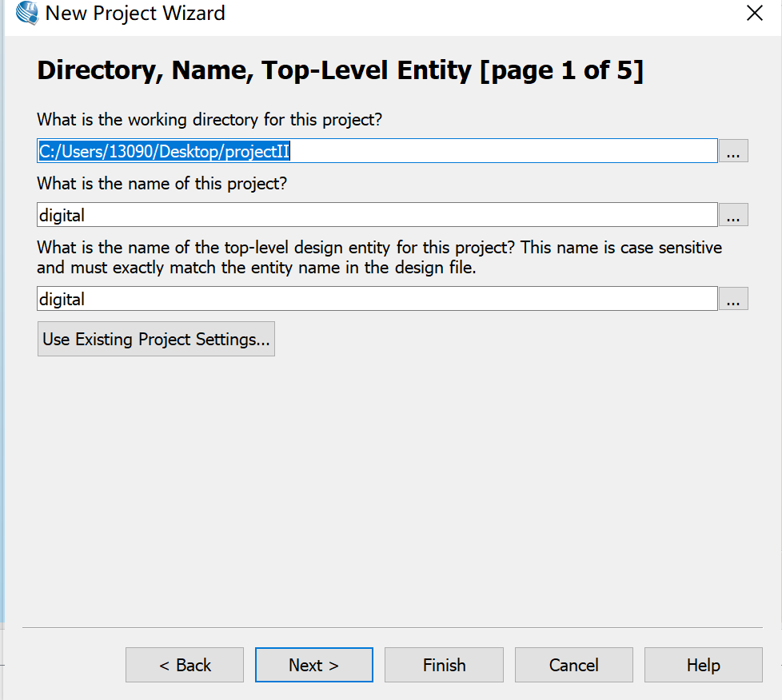
Task: Focus the project name text field
Action: click(377, 215)
